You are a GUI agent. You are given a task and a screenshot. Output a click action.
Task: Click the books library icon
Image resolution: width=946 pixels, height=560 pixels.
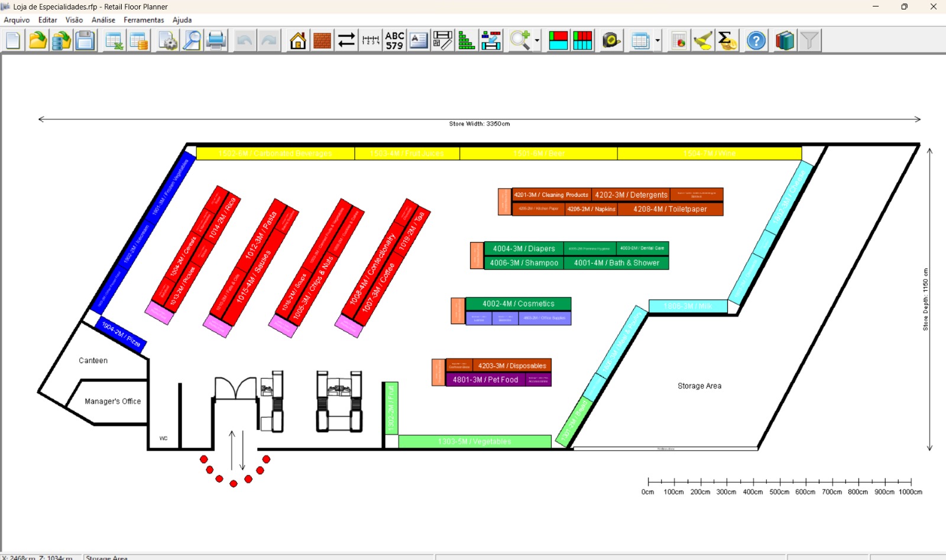785,41
